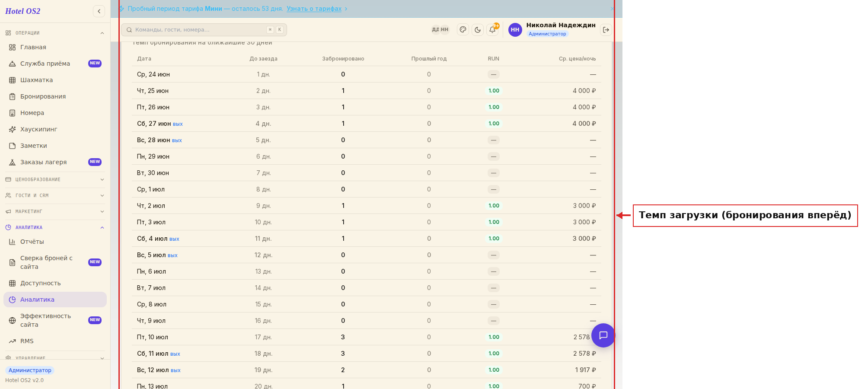Open notifications with the bell icon
The image size is (868, 389).
pyautogui.click(x=492, y=30)
